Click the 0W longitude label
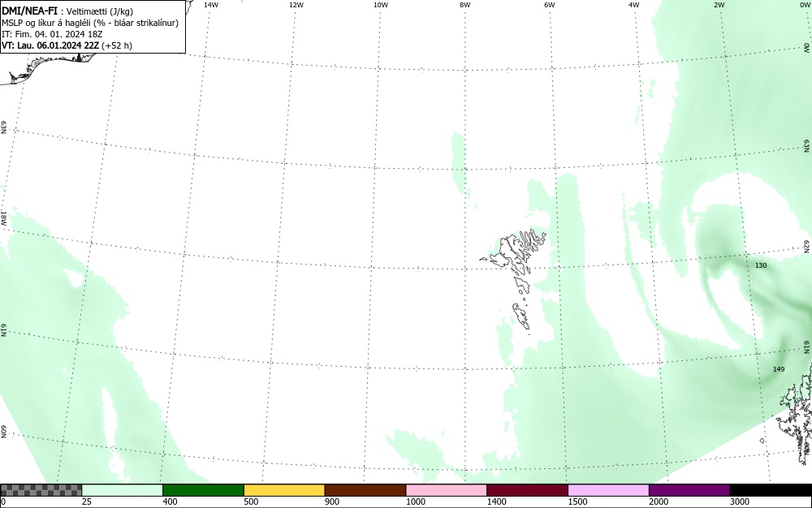 tap(805, 5)
